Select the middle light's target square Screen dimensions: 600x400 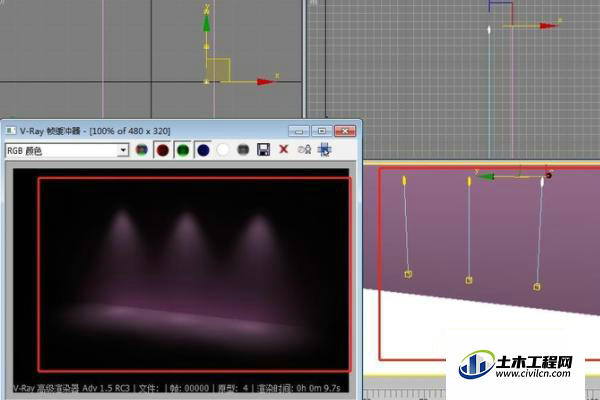pyautogui.click(x=469, y=281)
